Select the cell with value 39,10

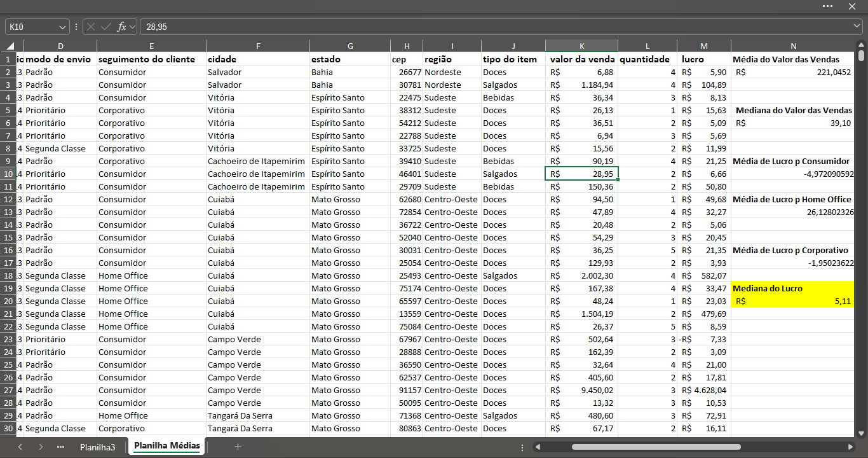pyautogui.click(x=793, y=123)
